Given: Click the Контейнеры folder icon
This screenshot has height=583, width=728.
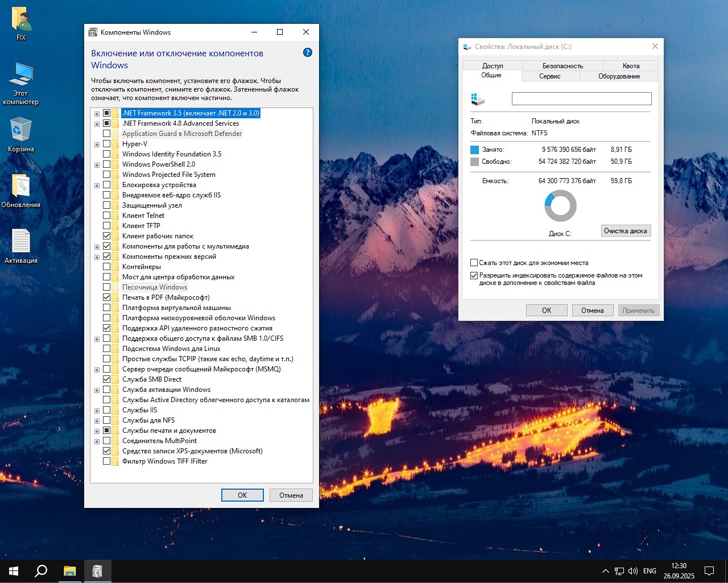Looking at the screenshot, I should click(x=115, y=267).
